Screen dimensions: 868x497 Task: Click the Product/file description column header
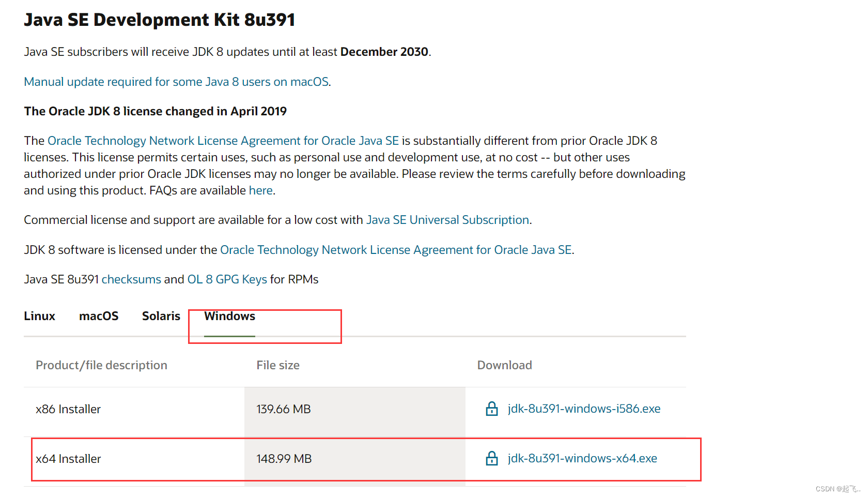[101, 365]
